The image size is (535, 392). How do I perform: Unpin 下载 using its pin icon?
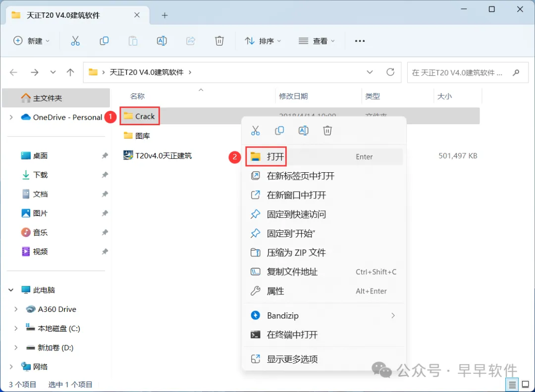pyautogui.click(x=105, y=175)
